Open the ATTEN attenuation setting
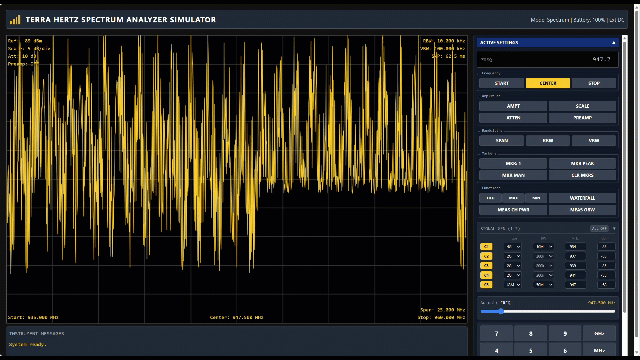The width and height of the screenshot is (640, 360). [x=513, y=118]
